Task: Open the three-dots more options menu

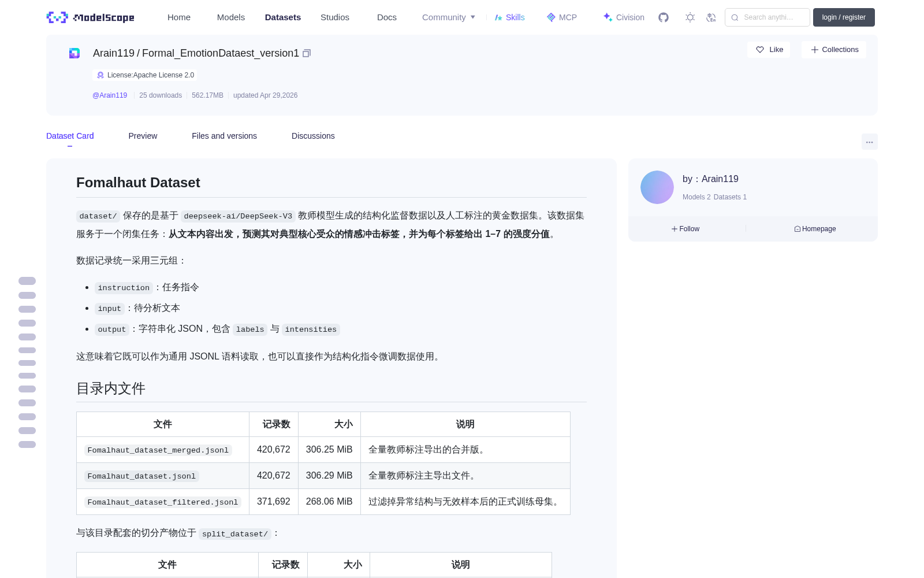Action: tap(869, 142)
